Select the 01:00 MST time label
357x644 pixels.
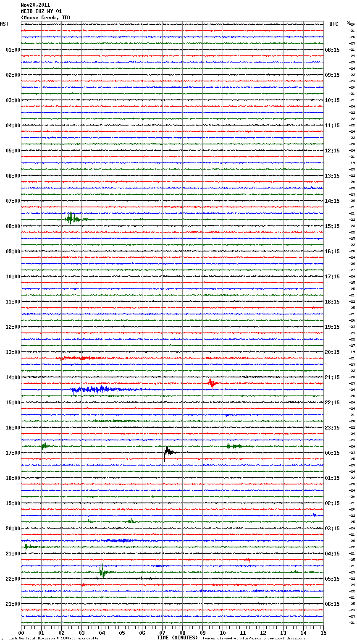click(13, 50)
